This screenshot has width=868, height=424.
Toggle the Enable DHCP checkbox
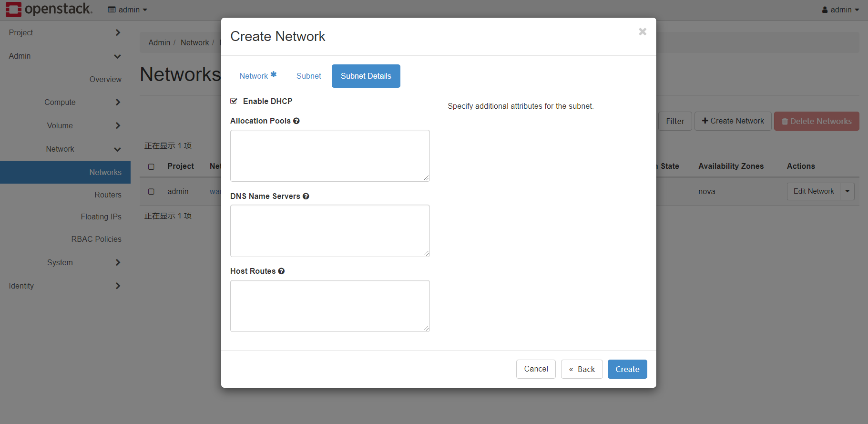click(234, 101)
